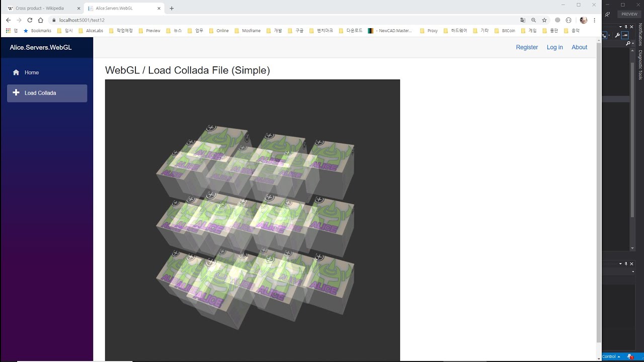Click the page vertical scrollbar
644x362 pixels.
point(599,193)
